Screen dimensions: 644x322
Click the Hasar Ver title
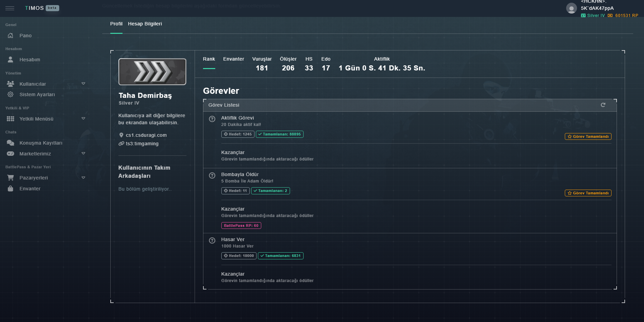[x=233, y=239]
